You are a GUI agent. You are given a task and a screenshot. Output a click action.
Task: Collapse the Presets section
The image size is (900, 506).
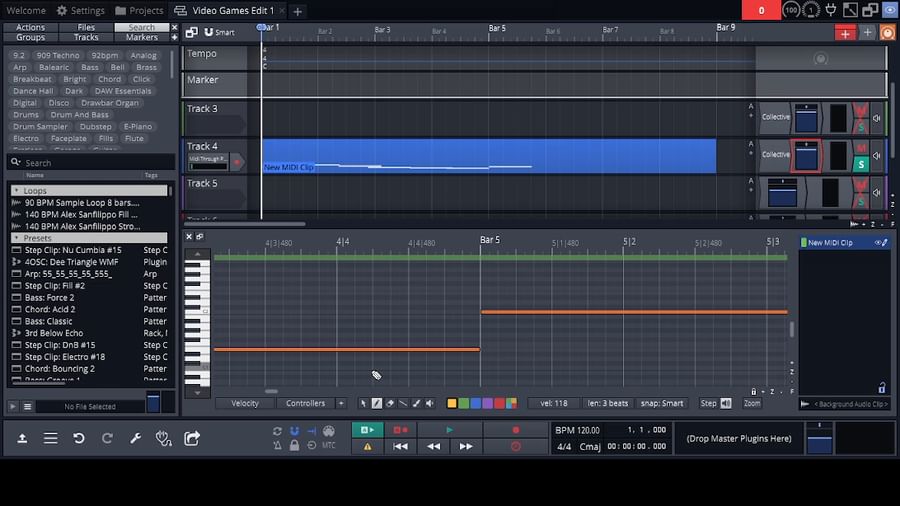tap(16, 238)
